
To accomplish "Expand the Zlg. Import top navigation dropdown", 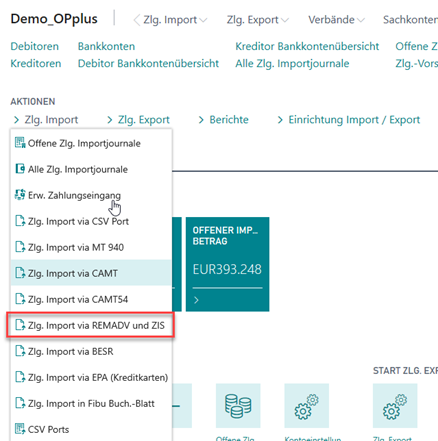I will [x=175, y=20].
